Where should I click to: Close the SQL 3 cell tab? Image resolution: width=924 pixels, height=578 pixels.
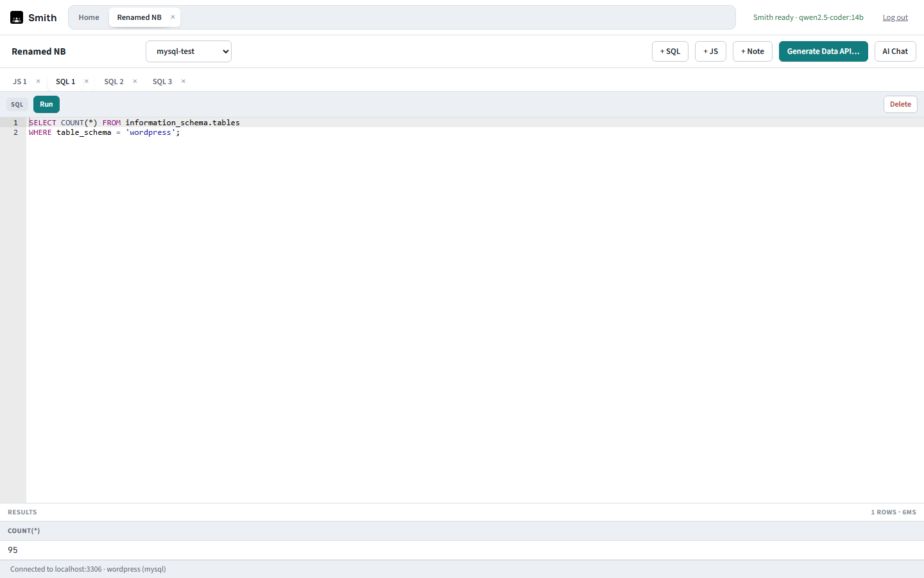pos(184,82)
